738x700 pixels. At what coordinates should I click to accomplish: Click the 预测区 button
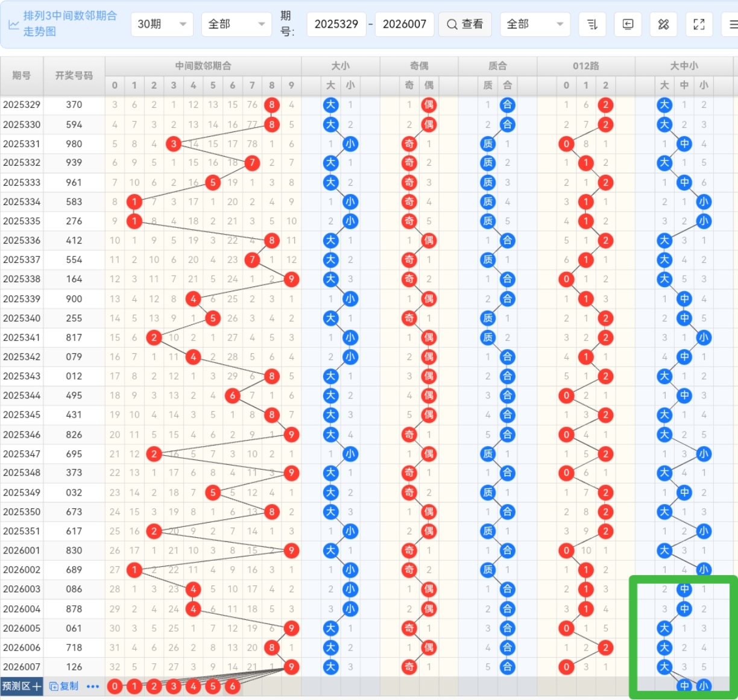coord(22,686)
